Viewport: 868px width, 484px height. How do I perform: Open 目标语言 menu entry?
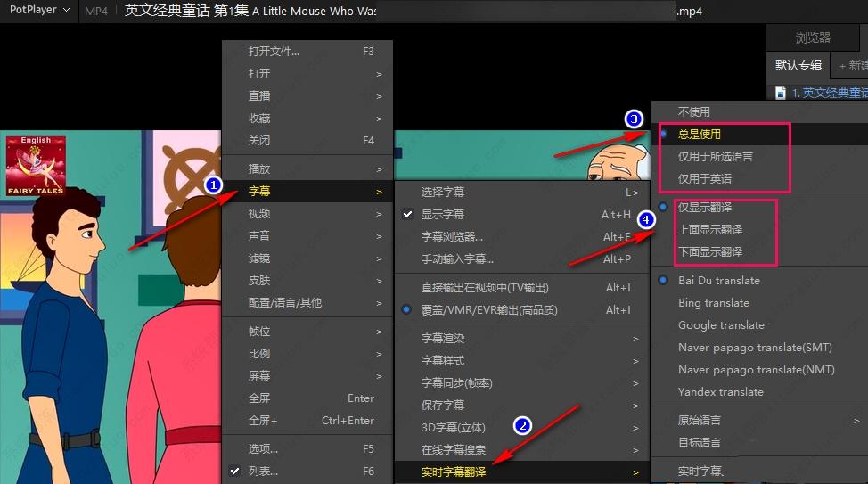pyautogui.click(x=760, y=442)
